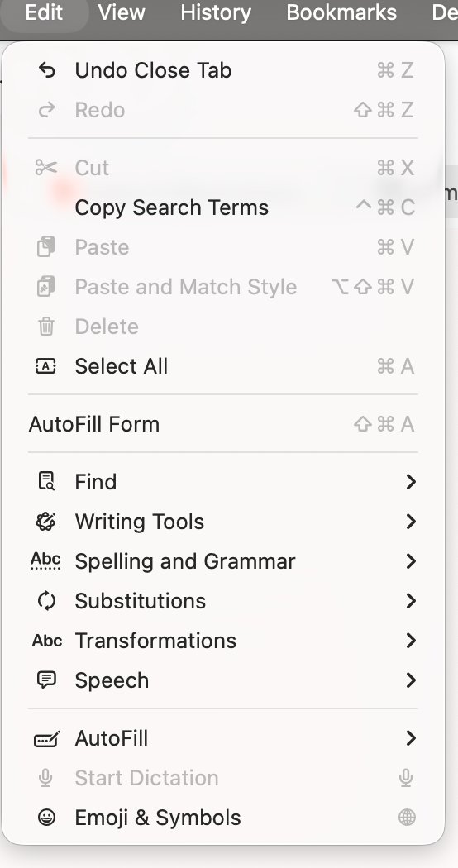The image size is (458, 868).
Task: Click the Select All icon
Action: point(46,366)
